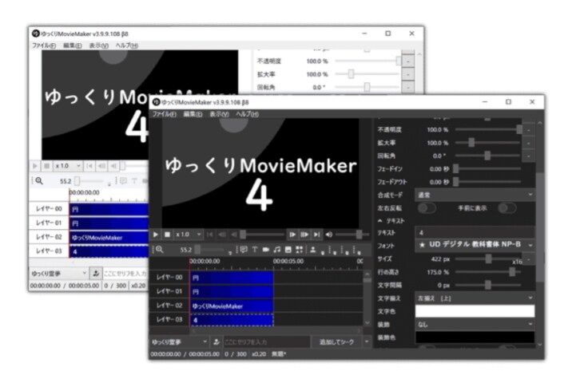588x383 pixels.
Task: Toggle the 左右反転 switch
Action: (x=427, y=208)
